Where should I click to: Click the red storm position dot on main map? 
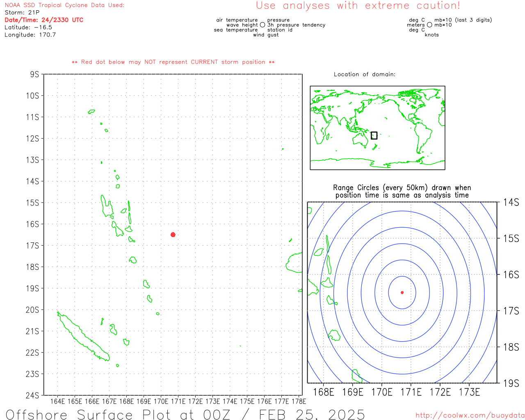(x=173, y=235)
